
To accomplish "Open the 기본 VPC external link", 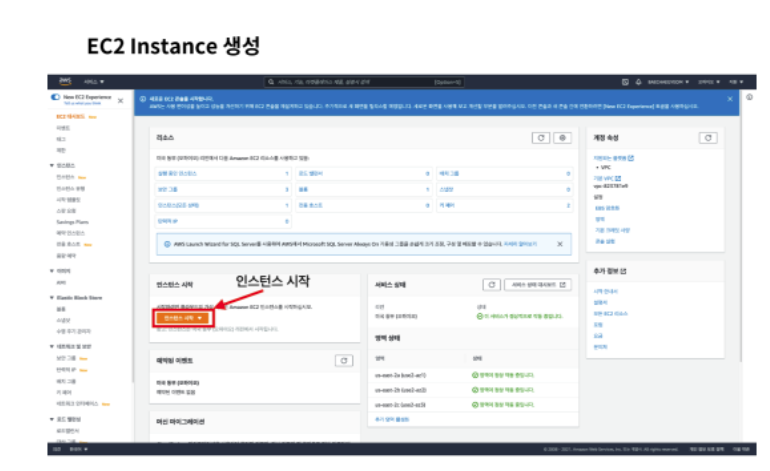I will click(x=607, y=178).
